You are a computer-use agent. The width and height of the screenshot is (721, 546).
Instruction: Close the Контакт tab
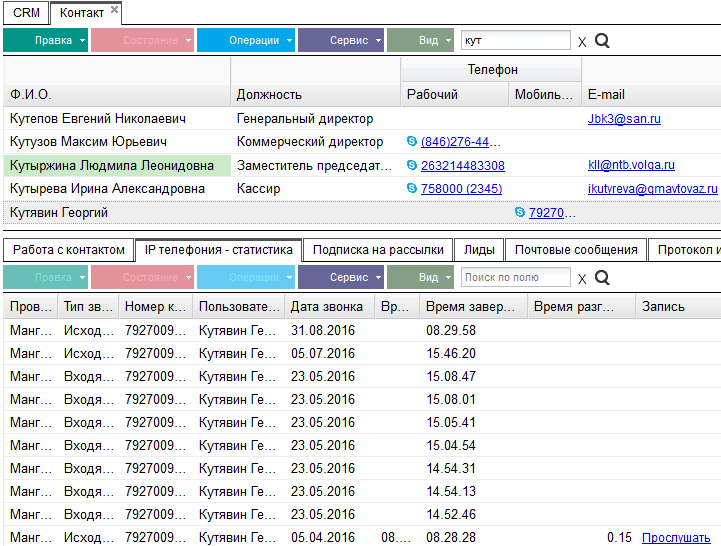(x=114, y=9)
